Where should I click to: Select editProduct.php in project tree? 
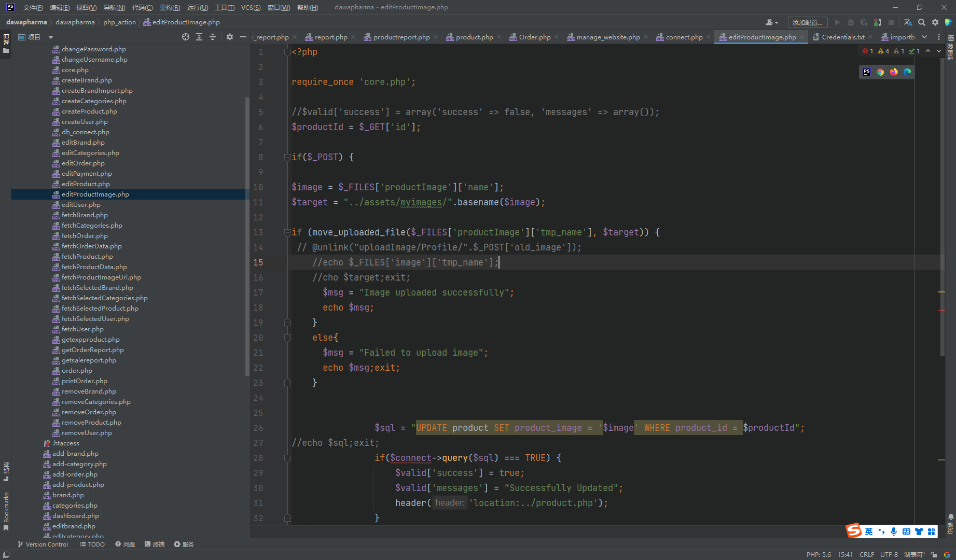[85, 184]
